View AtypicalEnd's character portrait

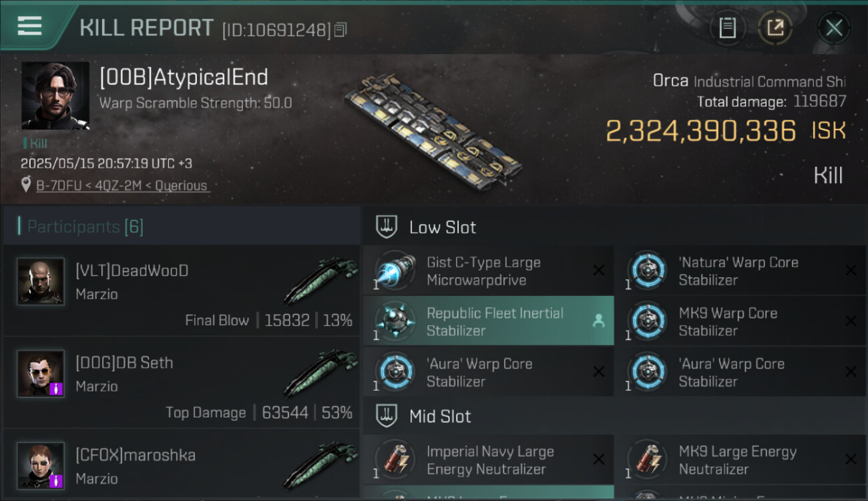pos(55,96)
